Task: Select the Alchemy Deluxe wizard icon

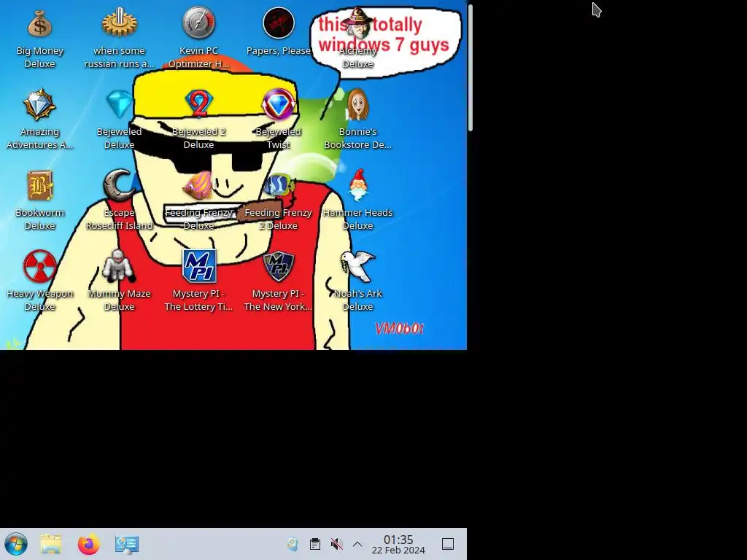Action: 357,23
